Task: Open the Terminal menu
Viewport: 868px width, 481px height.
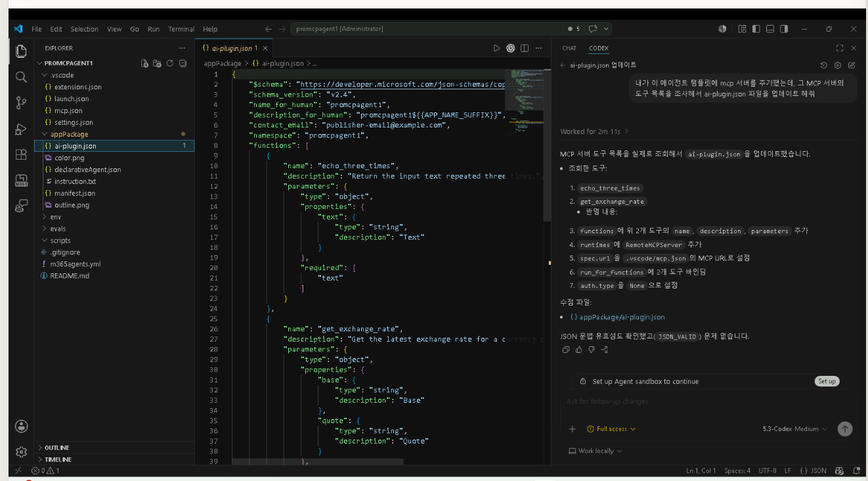Action: click(181, 29)
